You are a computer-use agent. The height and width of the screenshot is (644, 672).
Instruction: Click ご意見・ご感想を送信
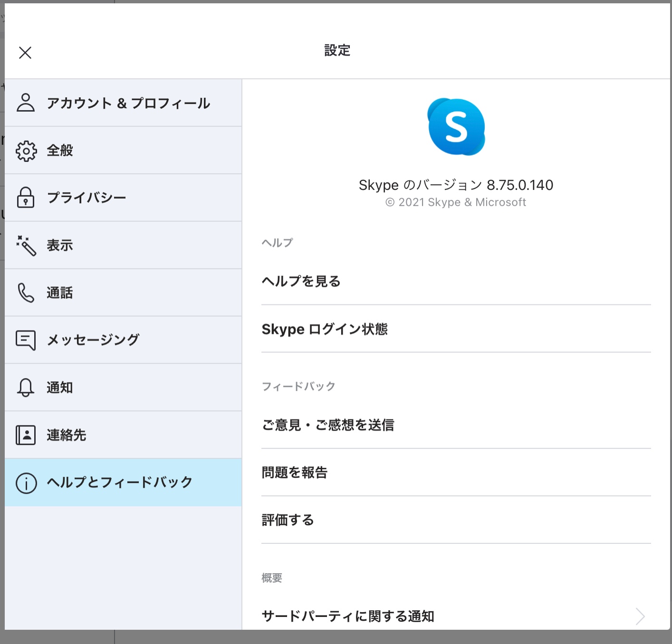point(456,425)
